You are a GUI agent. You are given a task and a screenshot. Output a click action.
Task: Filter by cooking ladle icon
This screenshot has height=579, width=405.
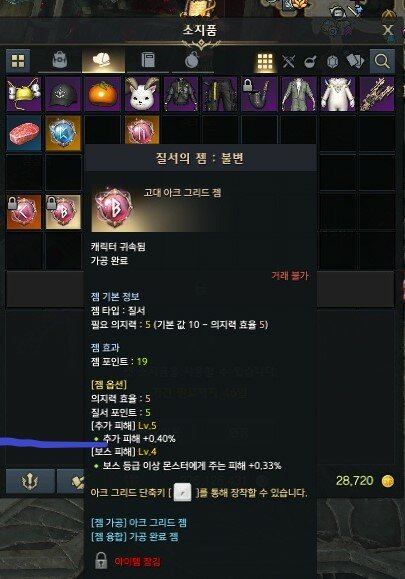pos(310,62)
